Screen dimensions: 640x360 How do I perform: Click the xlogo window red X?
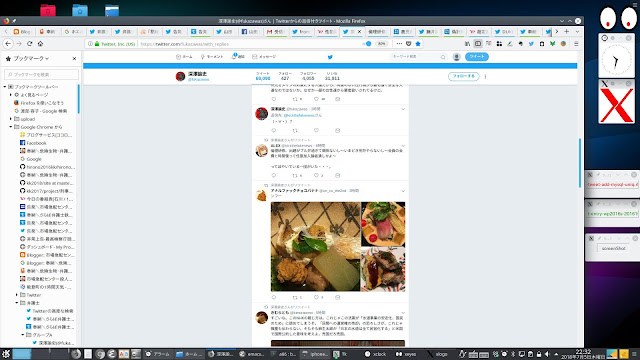pos(617,106)
